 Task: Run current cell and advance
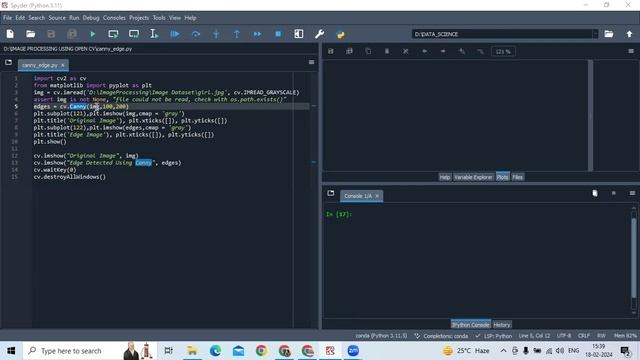[134, 34]
